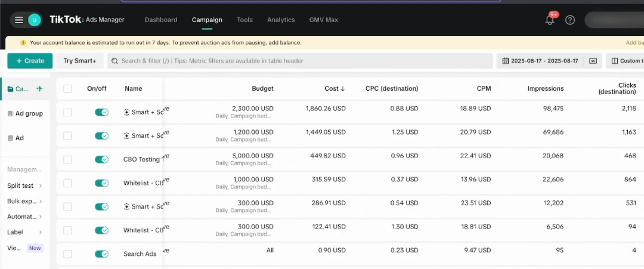Click the green account avatar icon

35,20
